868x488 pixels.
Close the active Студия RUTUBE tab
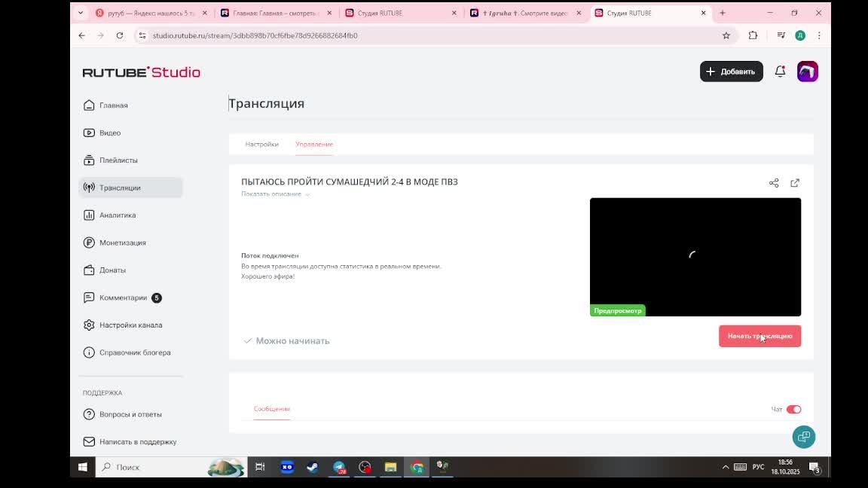pos(703,13)
